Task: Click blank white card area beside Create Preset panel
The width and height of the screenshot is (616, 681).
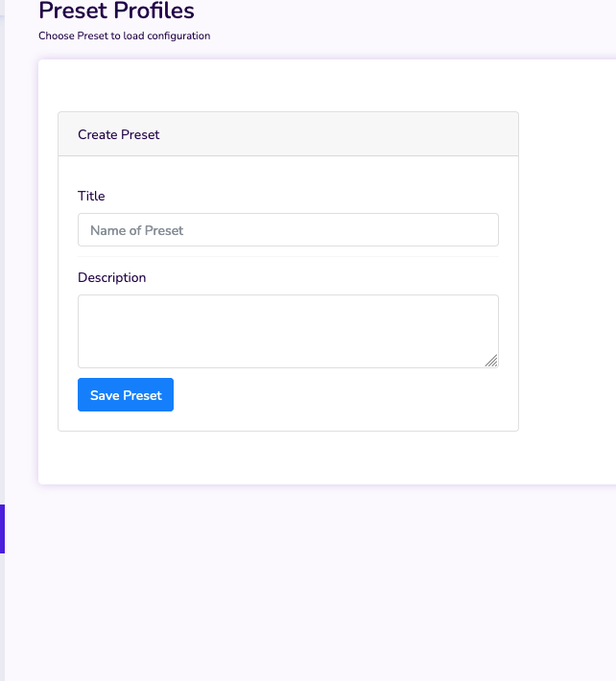Action: [x=567, y=271]
